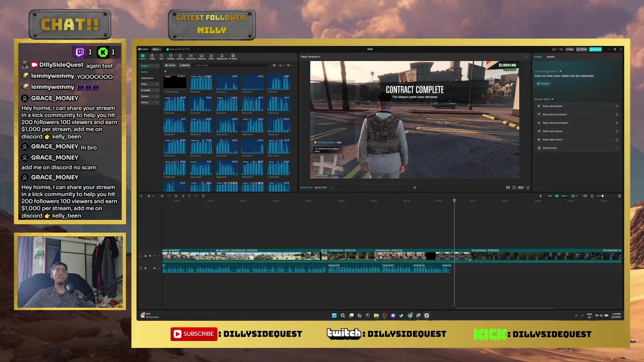Image resolution: width=644 pixels, height=362 pixels.
Task: Open the Captions panel icon
Action: coord(201,57)
